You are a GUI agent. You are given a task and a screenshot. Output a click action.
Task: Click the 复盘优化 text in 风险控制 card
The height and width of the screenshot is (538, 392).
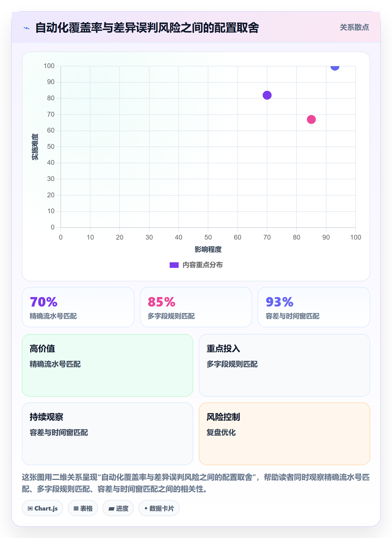point(221,432)
